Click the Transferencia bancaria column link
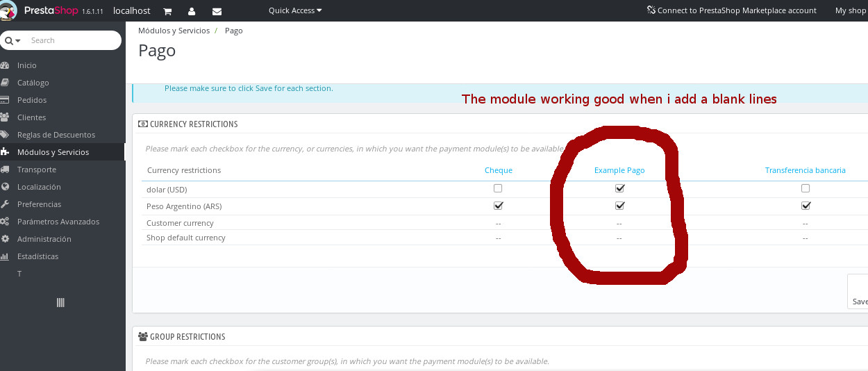 pos(806,170)
